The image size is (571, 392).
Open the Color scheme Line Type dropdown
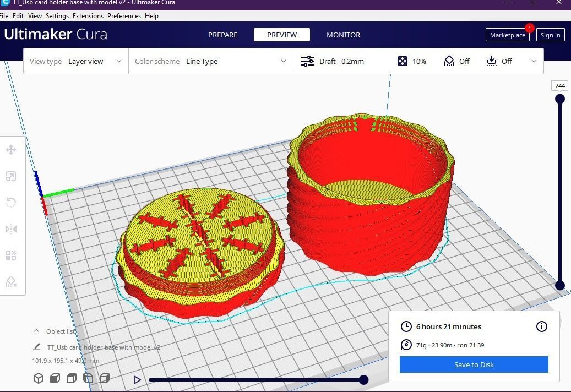[x=211, y=61]
